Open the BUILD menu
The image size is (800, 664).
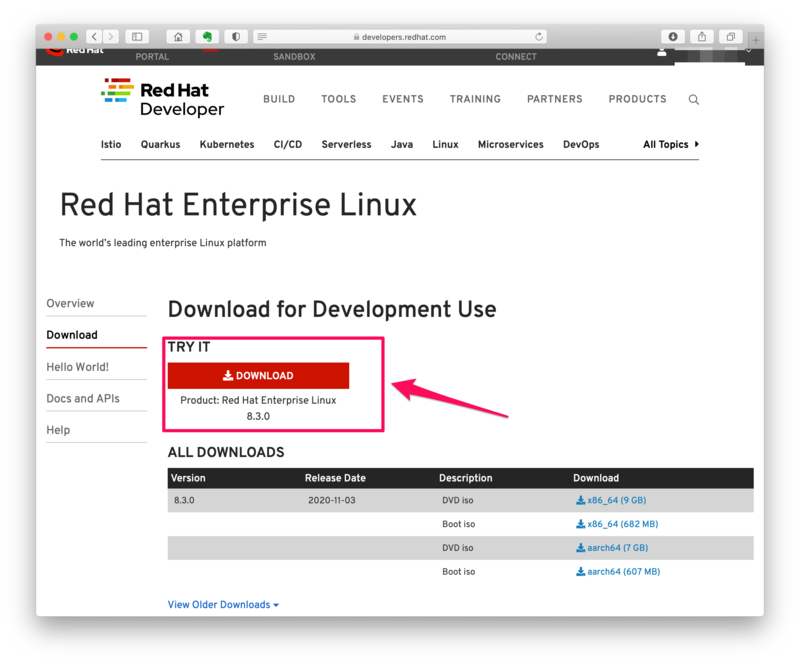tap(279, 99)
